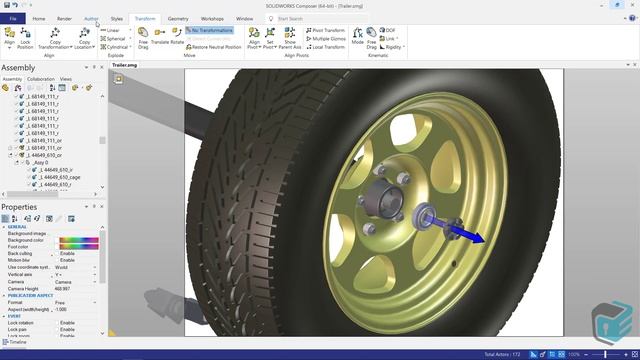Click the Align tool icon
This screenshot has width=640, height=360.
9,33
